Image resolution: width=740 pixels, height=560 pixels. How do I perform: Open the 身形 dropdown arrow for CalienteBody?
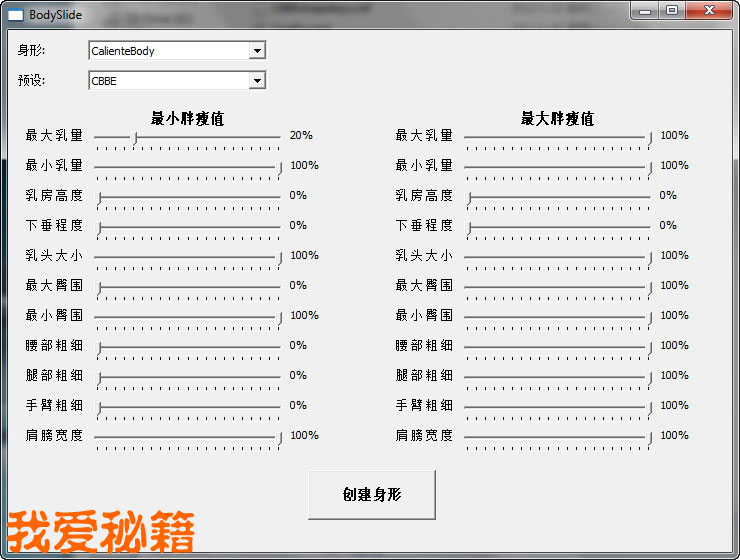257,51
